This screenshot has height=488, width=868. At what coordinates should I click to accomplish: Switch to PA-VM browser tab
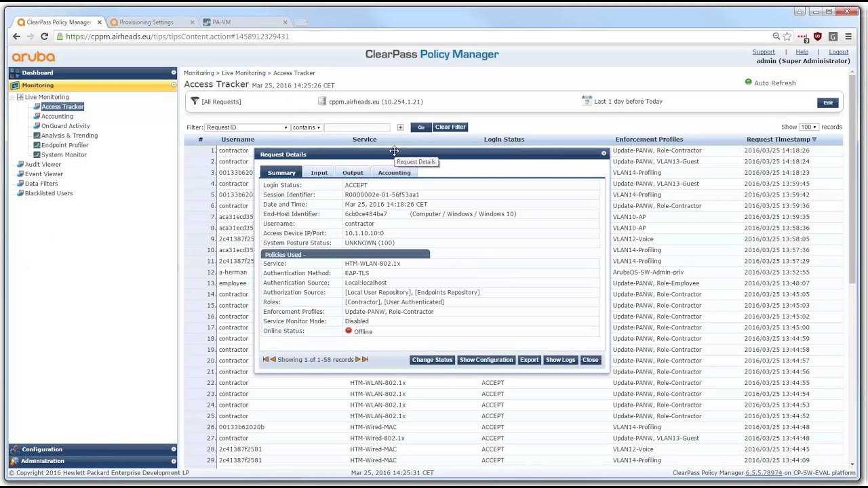pos(245,22)
